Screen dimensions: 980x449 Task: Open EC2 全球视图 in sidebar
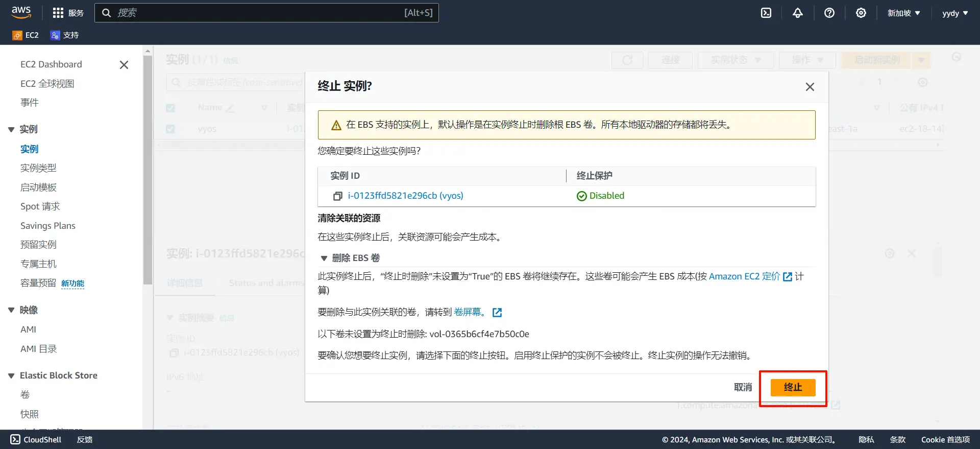click(x=47, y=84)
